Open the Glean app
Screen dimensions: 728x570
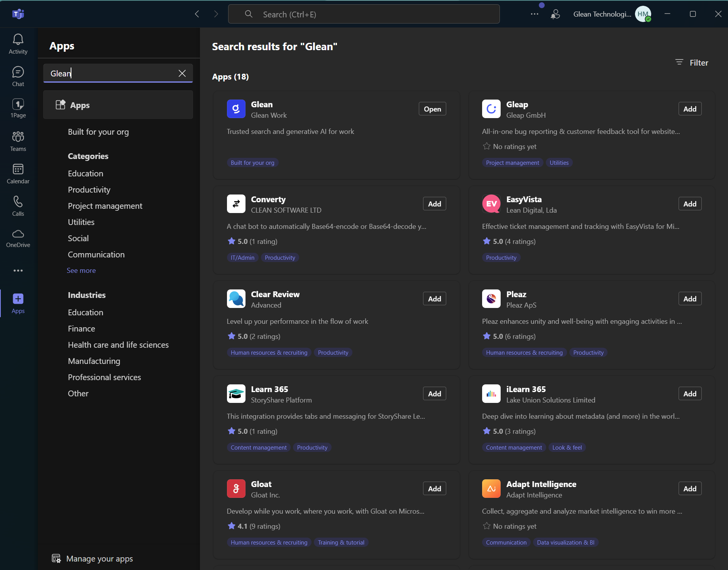coord(432,109)
